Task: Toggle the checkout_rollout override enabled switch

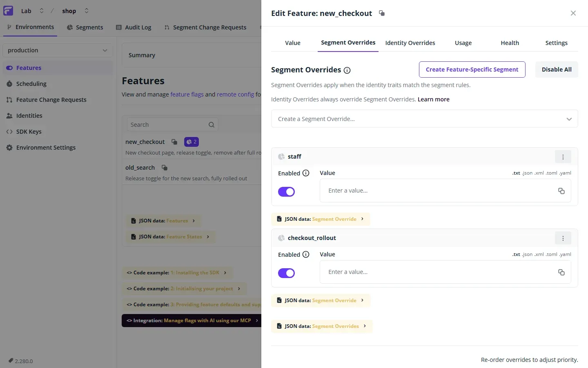Action: click(x=286, y=273)
